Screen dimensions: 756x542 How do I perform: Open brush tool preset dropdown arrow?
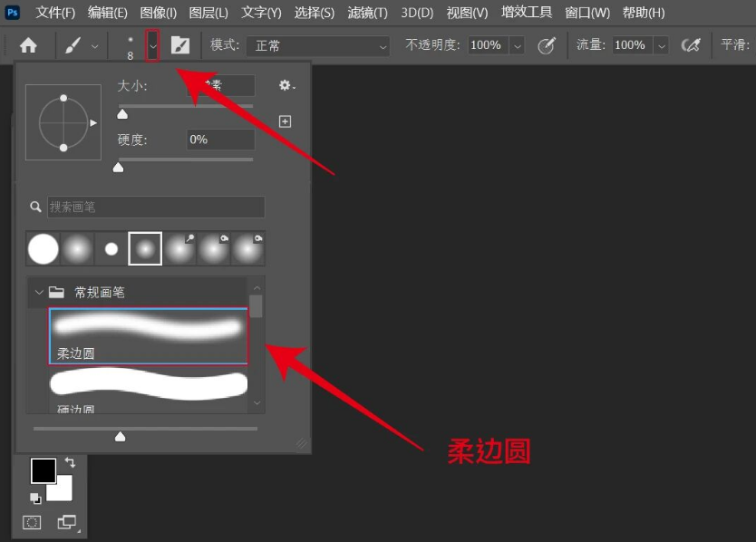95,46
